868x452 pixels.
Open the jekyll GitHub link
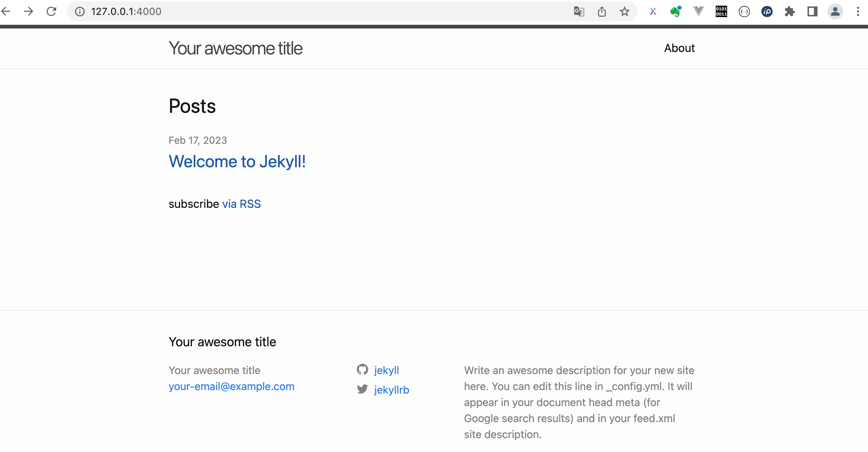coord(386,370)
